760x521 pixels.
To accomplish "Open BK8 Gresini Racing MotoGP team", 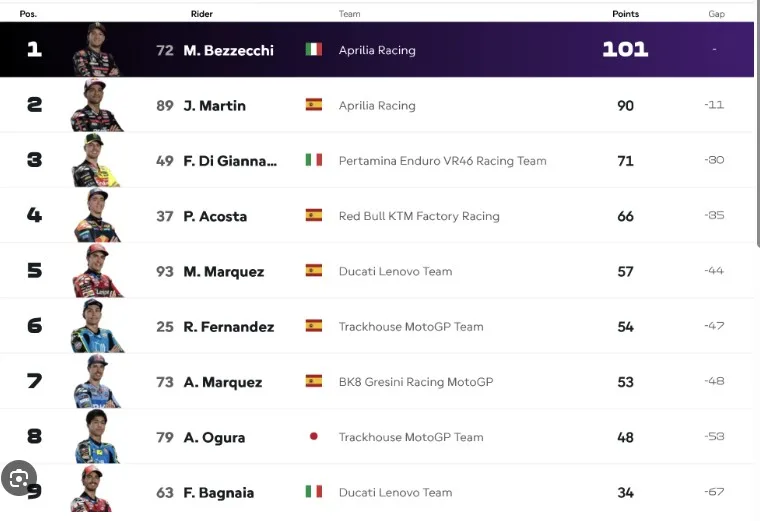I will pyautogui.click(x=416, y=382).
